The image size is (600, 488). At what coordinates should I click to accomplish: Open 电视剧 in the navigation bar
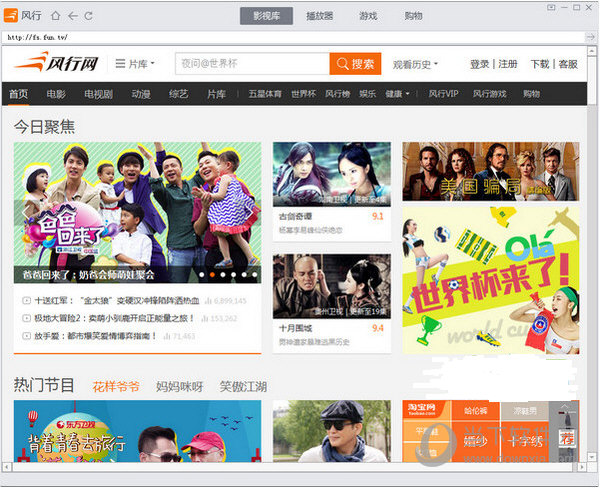[98, 94]
